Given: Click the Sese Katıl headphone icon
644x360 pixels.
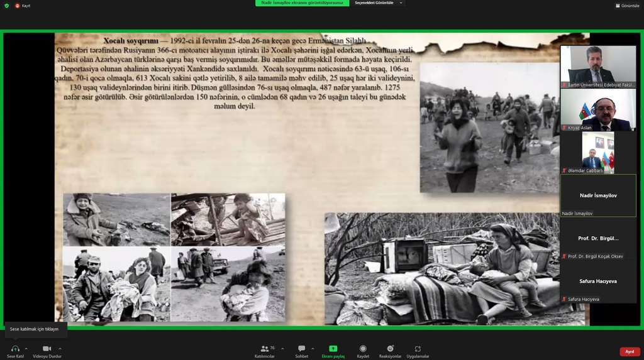Looking at the screenshot, I should (x=15, y=349).
